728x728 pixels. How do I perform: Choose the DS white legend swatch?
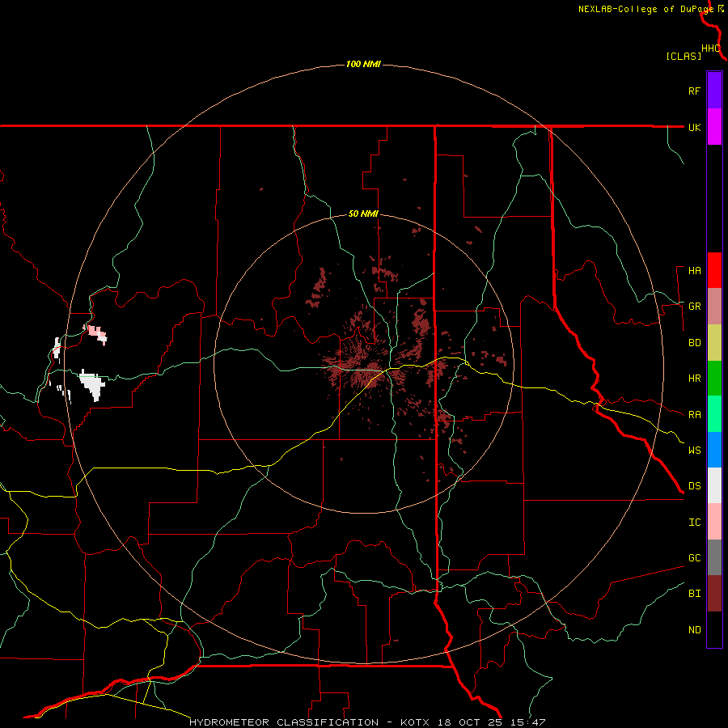tap(714, 485)
